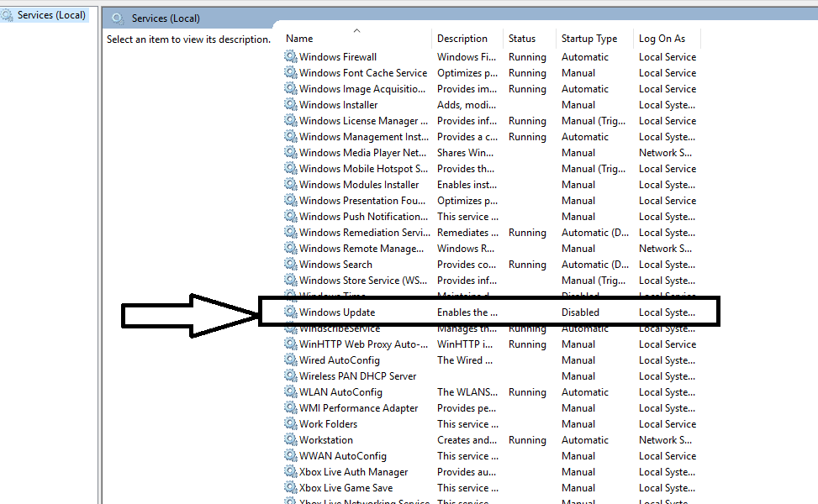818x504 pixels.
Task: Click the Description column header
Action: 462,39
